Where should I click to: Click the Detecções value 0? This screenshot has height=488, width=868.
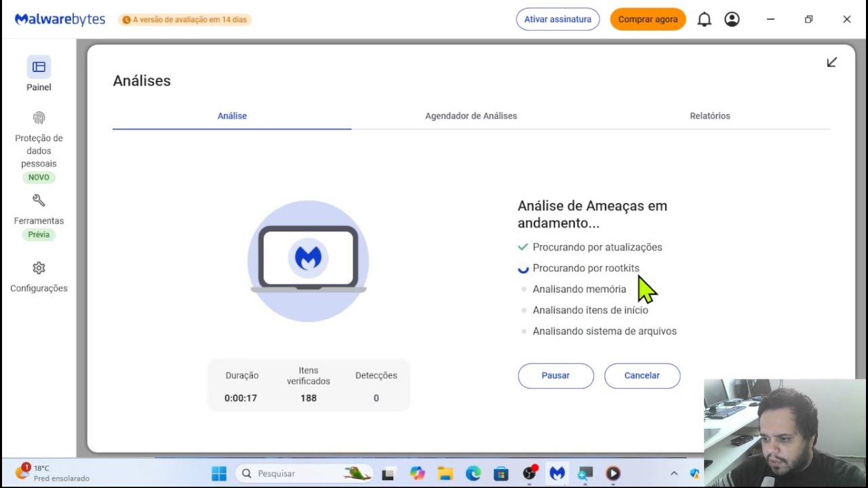click(x=376, y=398)
